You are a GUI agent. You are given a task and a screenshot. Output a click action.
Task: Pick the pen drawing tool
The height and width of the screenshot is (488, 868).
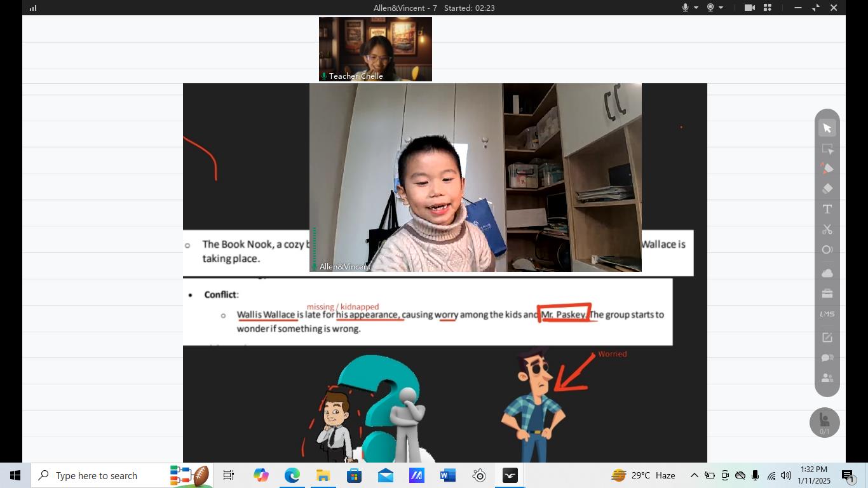tap(827, 168)
